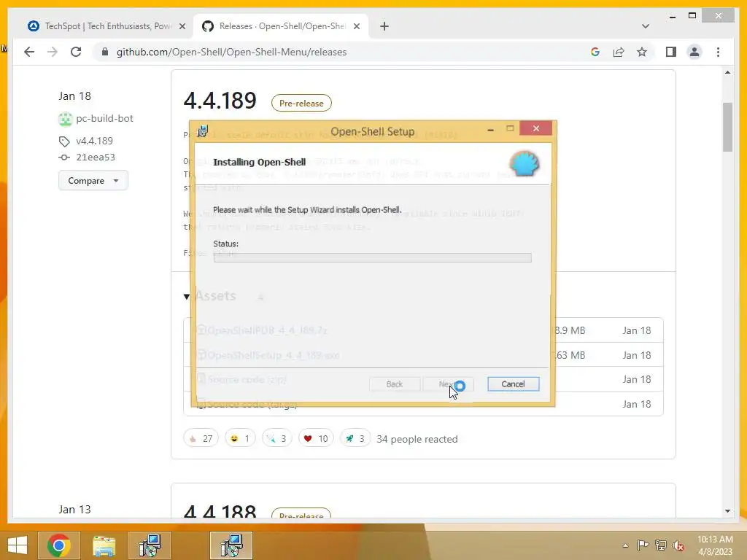Image resolution: width=747 pixels, height=560 pixels.
Task: Open File Explorer from the taskbar
Action: (x=104, y=545)
